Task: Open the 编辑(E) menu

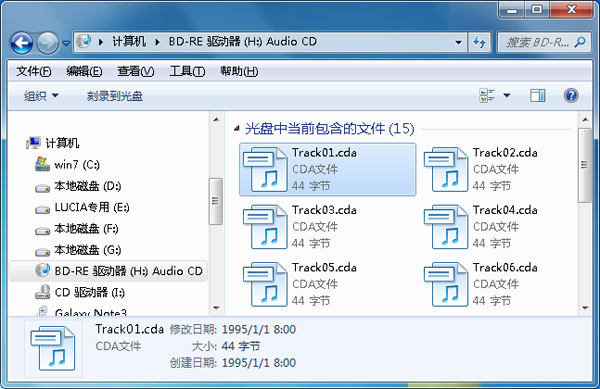Action: (x=84, y=71)
